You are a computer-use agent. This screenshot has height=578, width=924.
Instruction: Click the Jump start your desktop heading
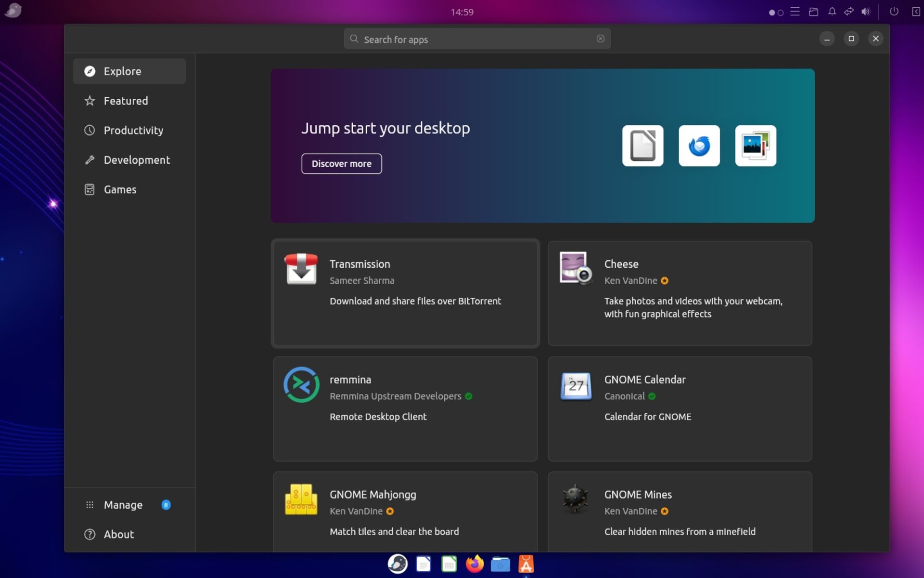(385, 128)
